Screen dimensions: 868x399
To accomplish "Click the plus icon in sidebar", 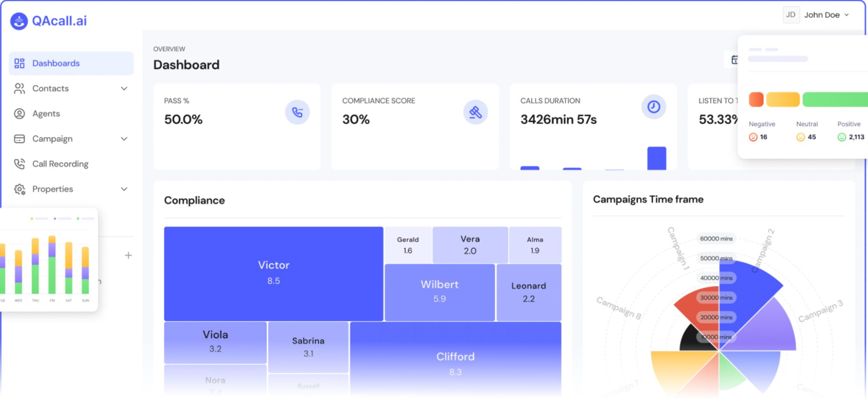I will pyautogui.click(x=128, y=256).
